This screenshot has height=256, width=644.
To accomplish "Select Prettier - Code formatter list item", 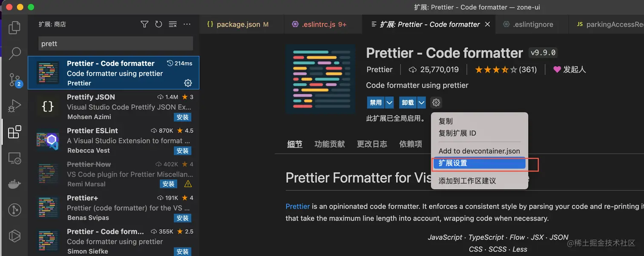I will (x=114, y=73).
